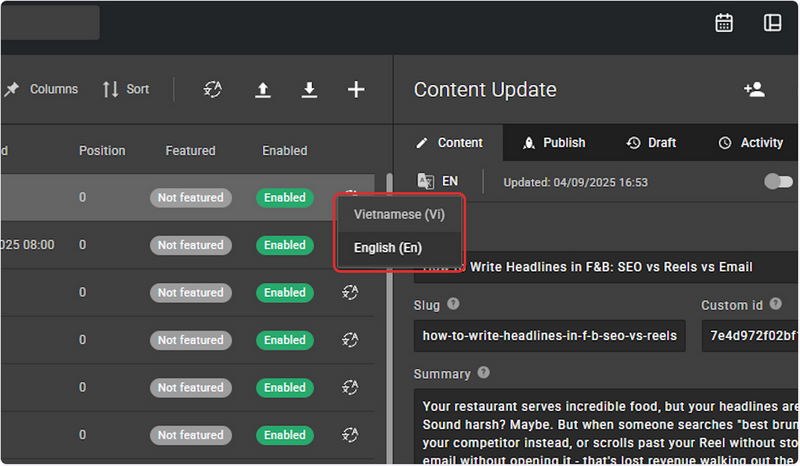Click translate icon in fourth row
Screen dimensions: 800x466
pos(350,340)
